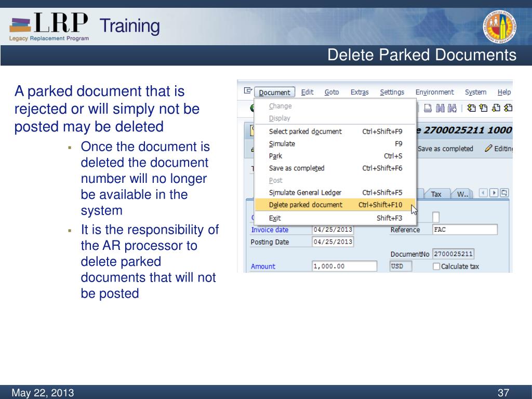The height and width of the screenshot is (399, 532).
Task: Choose Exit from the Document menu
Action: point(335,218)
